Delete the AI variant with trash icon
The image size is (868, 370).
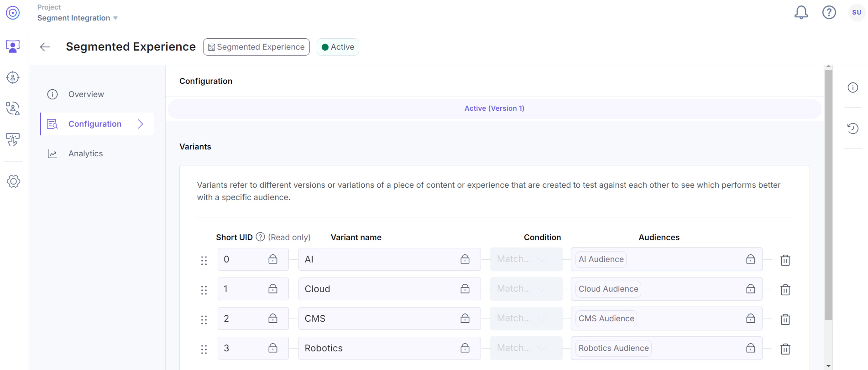[785, 260]
